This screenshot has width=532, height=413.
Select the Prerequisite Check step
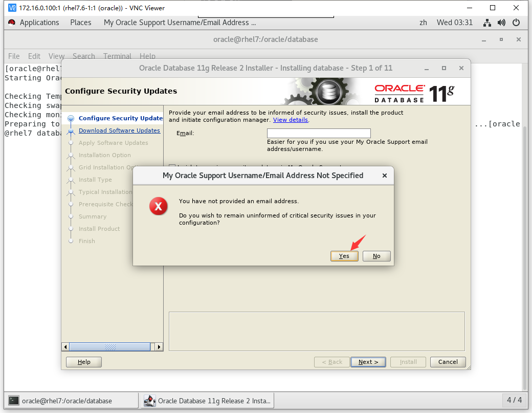(x=105, y=204)
